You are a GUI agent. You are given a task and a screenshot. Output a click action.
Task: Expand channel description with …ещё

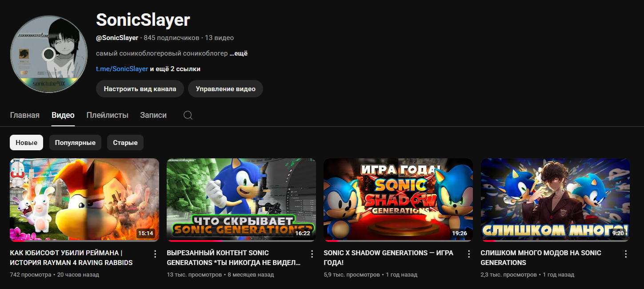coord(239,53)
